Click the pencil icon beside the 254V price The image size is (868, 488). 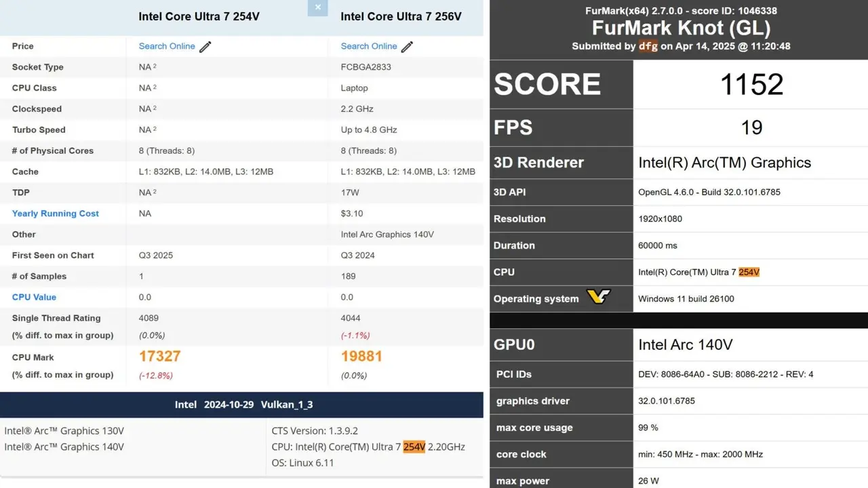205,47
